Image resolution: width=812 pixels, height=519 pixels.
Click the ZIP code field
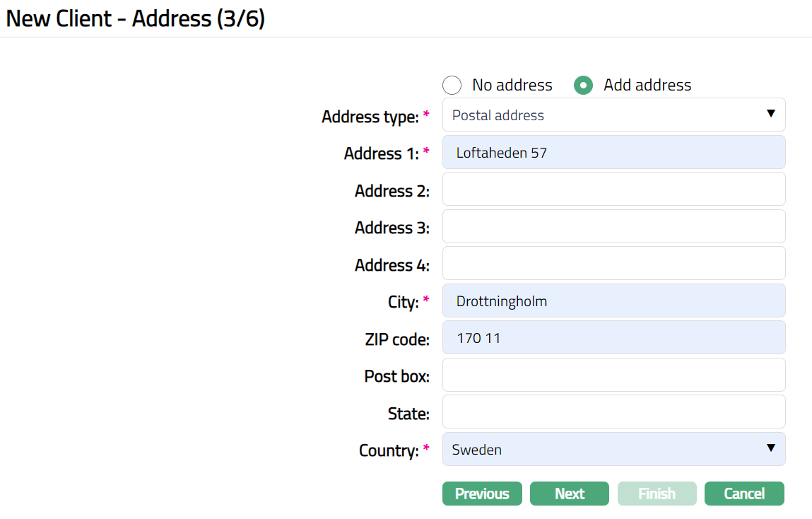pyautogui.click(x=613, y=337)
